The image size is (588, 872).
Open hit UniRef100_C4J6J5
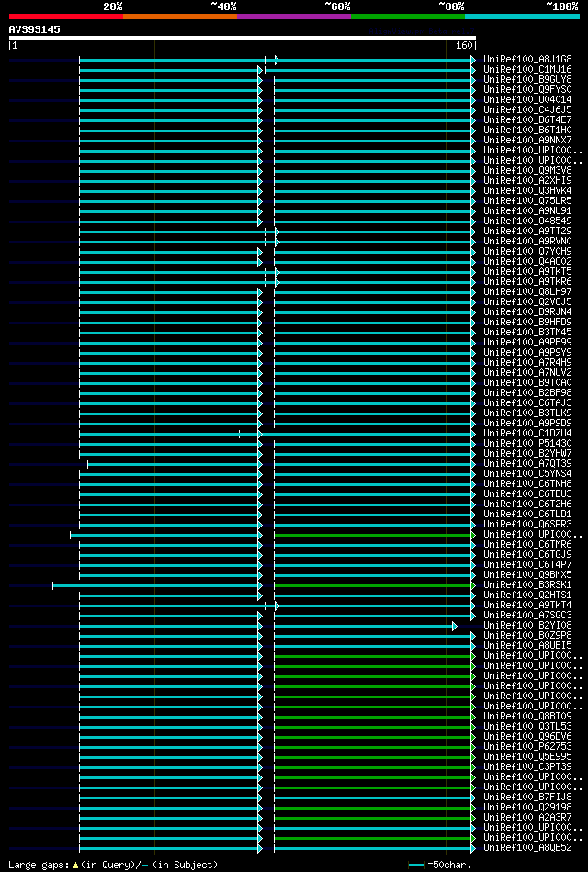click(x=527, y=110)
